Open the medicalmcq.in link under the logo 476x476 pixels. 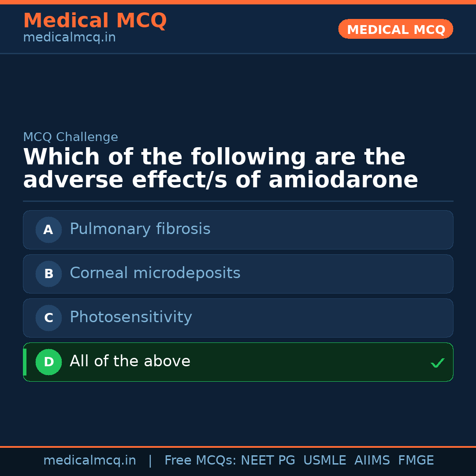pos(69,37)
